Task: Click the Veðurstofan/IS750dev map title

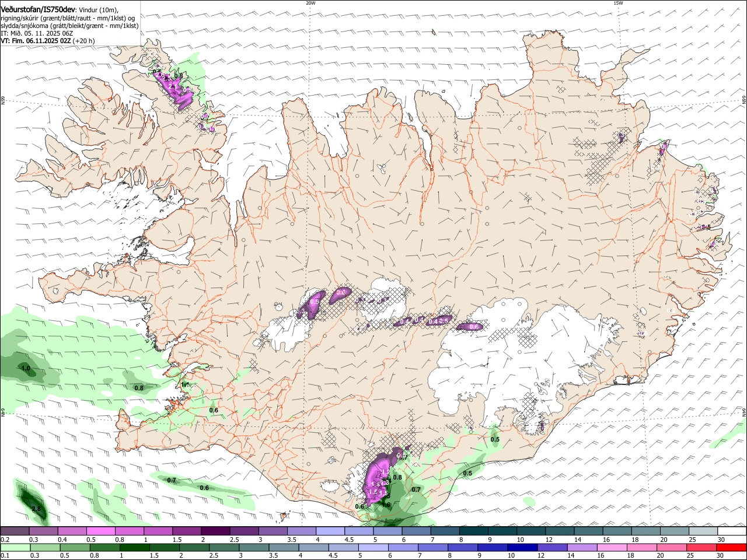Action: pos(38,10)
